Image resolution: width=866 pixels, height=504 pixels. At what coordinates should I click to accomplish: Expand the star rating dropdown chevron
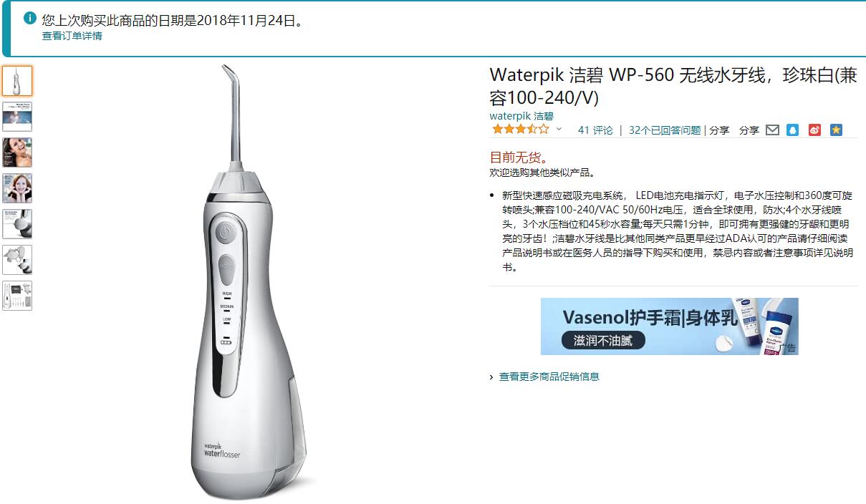pos(559,130)
